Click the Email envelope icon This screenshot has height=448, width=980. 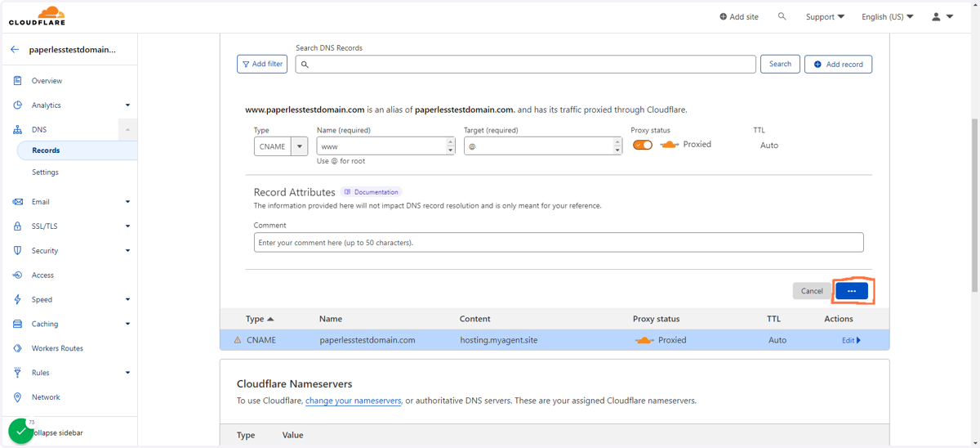(17, 202)
